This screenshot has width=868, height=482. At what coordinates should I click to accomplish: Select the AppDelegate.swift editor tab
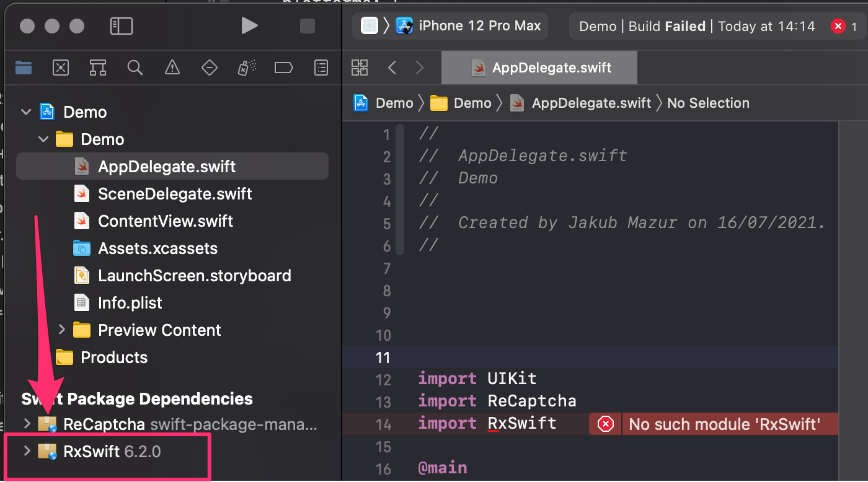[539, 68]
